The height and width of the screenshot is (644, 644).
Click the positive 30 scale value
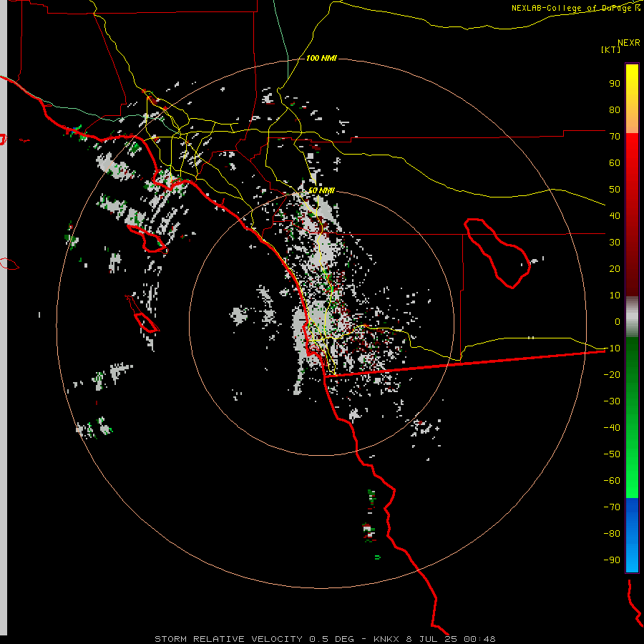615,243
